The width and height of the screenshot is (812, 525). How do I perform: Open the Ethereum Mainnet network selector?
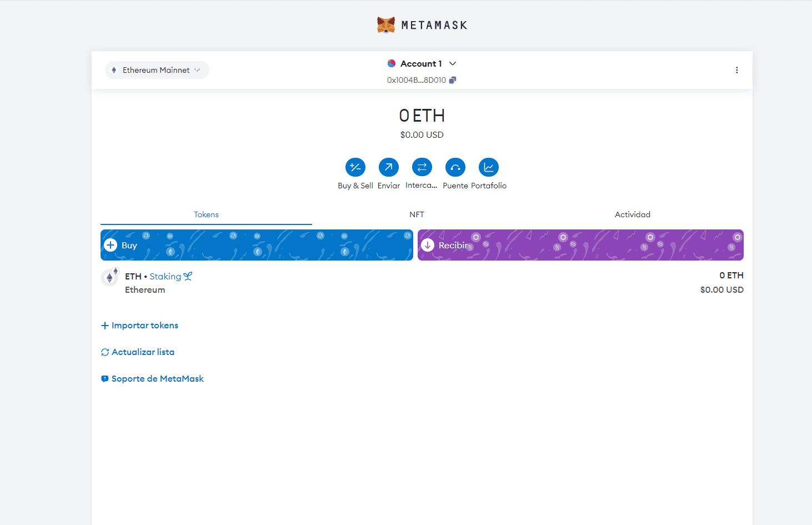[157, 70]
